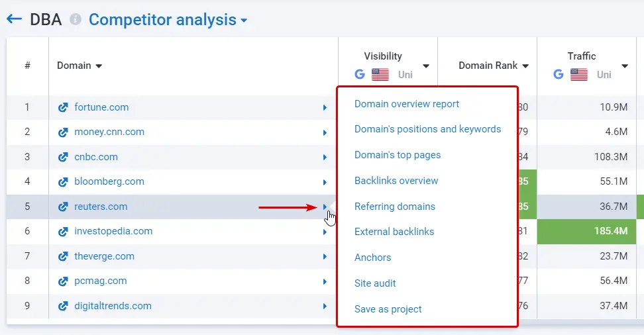Open external link icon for pcmag.com

point(63,281)
